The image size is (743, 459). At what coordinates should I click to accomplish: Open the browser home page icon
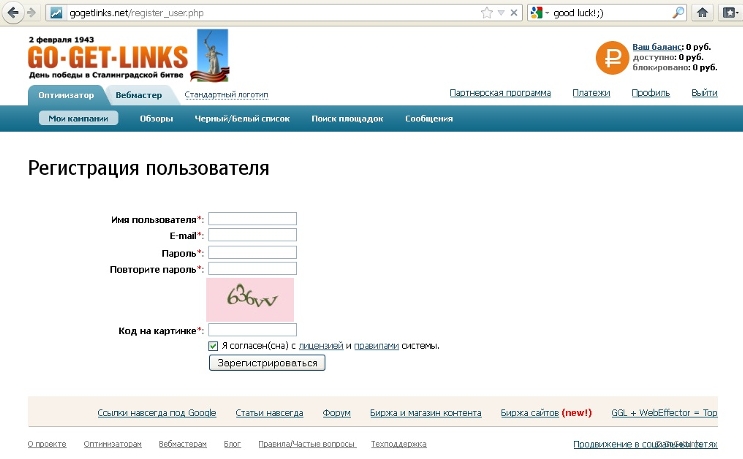pos(702,13)
